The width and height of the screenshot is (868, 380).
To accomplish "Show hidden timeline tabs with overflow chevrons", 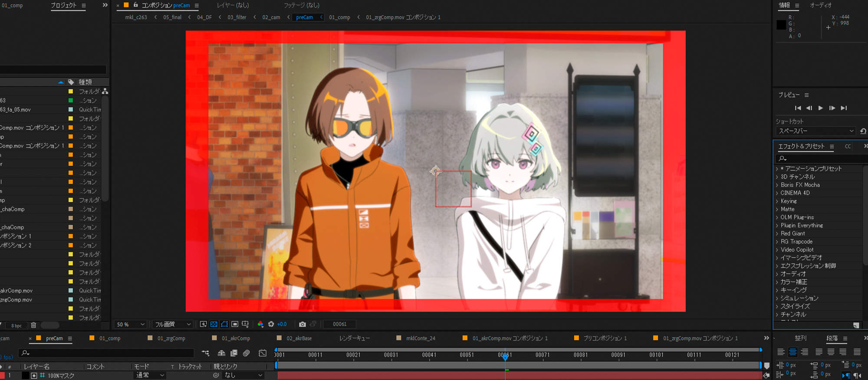I will pos(766,338).
